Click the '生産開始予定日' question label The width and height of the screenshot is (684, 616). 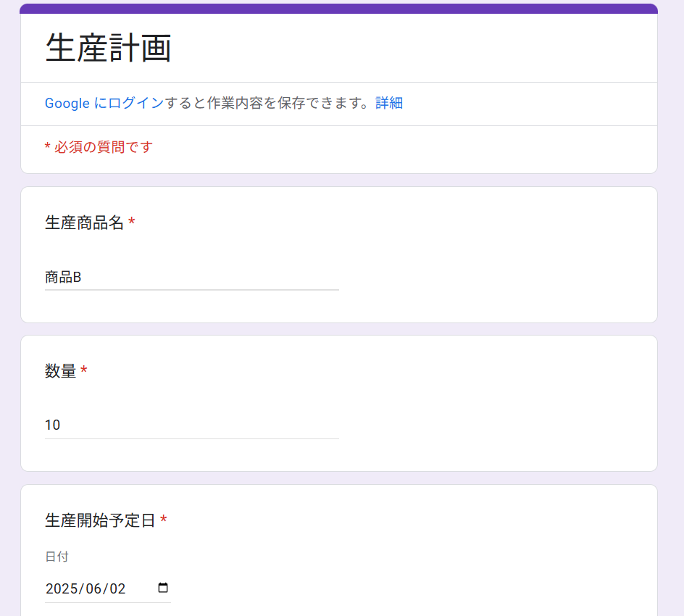(100, 520)
